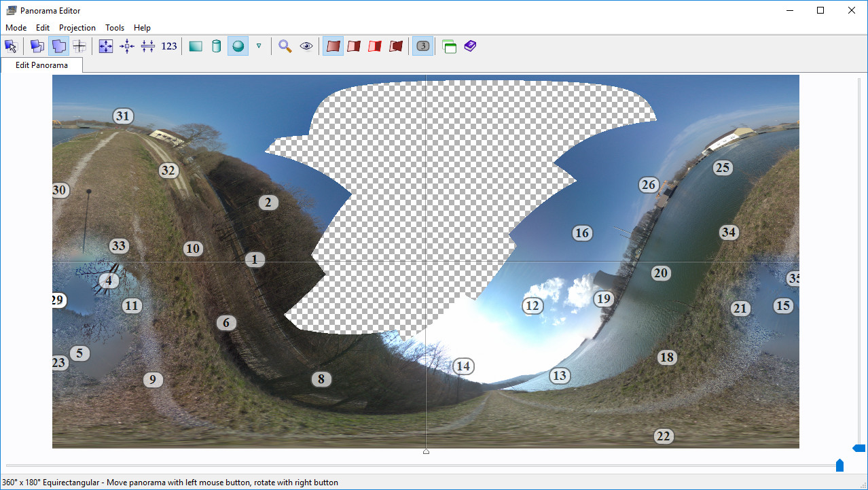Click the green layered windows icon
Image resolution: width=868 pixels, height=490 pixels.
pyautogui.click(x=449, y=46)
